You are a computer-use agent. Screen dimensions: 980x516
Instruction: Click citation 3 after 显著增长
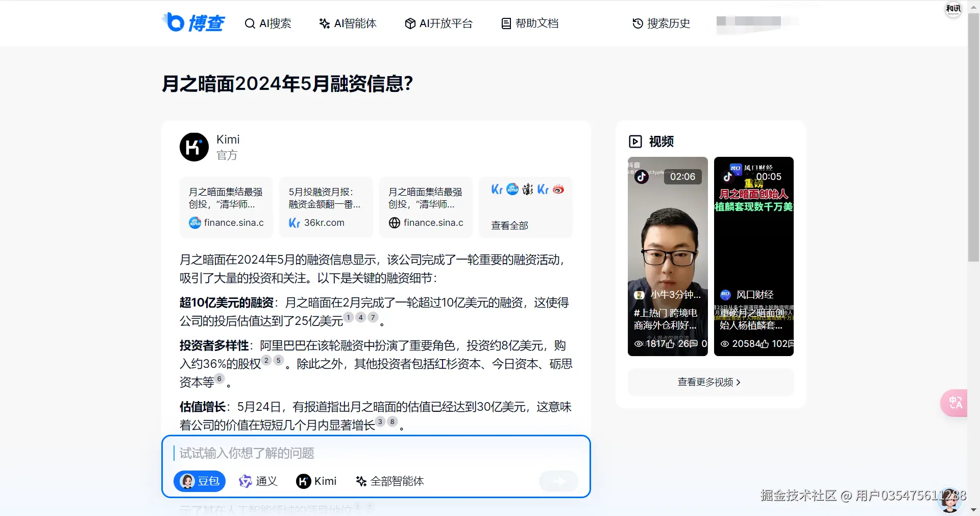[x=380, y=421]
